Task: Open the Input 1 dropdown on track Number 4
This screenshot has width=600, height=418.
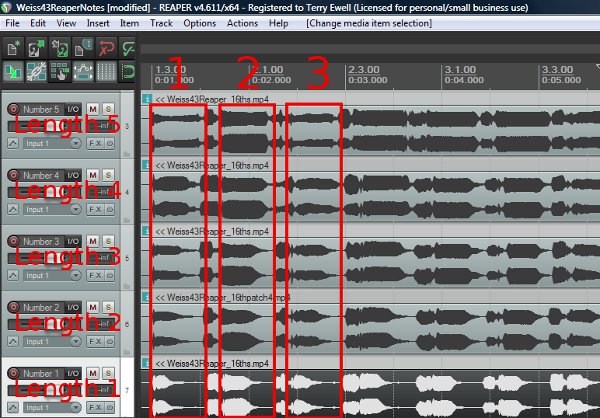Action: [x=52, y=209]
